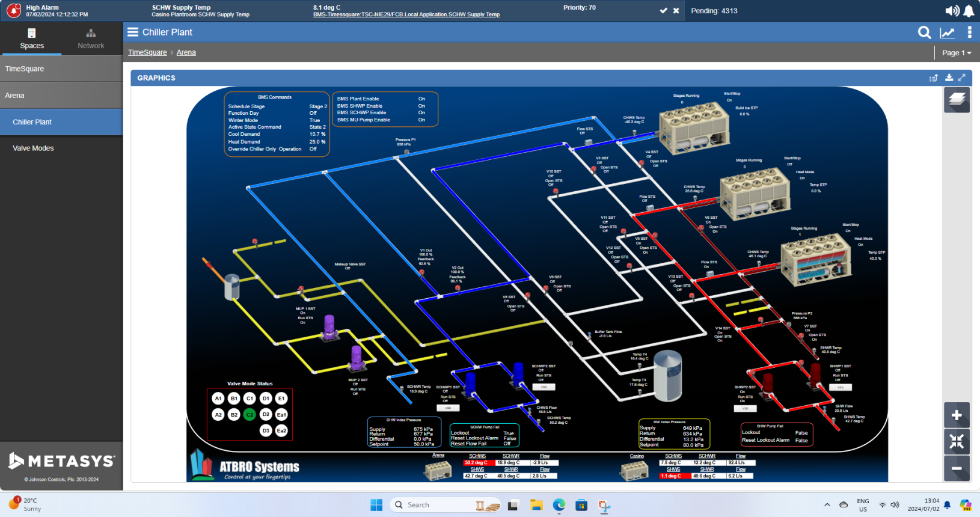Toggle valve mode C1 indicator

click(250, 399)
